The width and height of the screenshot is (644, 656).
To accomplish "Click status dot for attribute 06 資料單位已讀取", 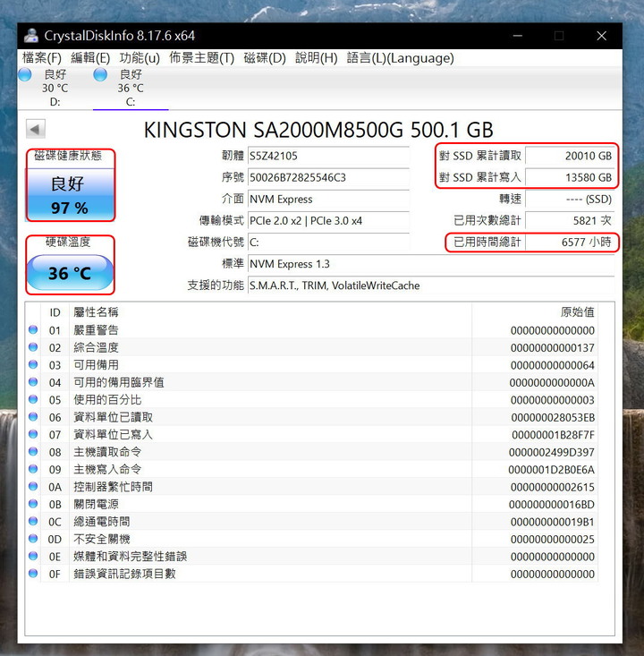I will click(33, 417).
